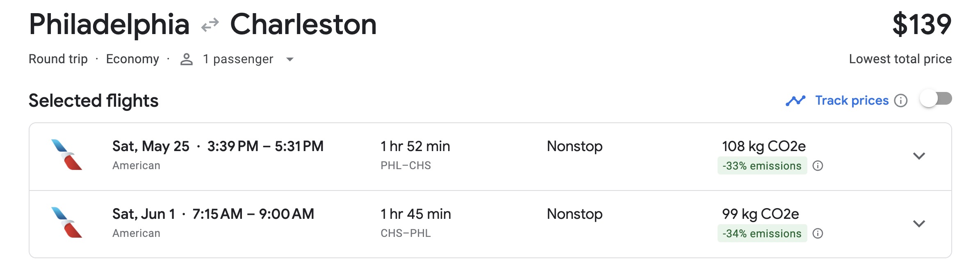Click American Airlines logo for Jun 1 flight
This screenshot has width=980, height=280.
point(66,223)
